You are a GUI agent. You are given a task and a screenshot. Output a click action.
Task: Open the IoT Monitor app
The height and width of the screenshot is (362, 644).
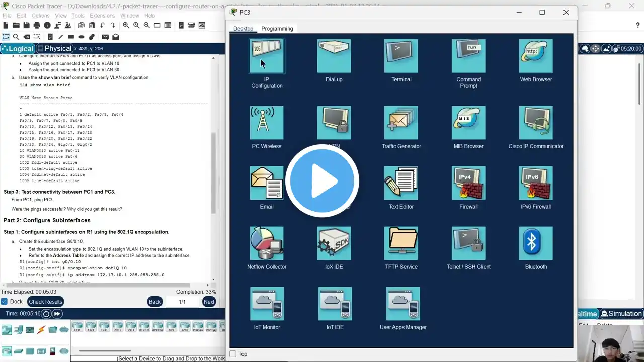267,304
